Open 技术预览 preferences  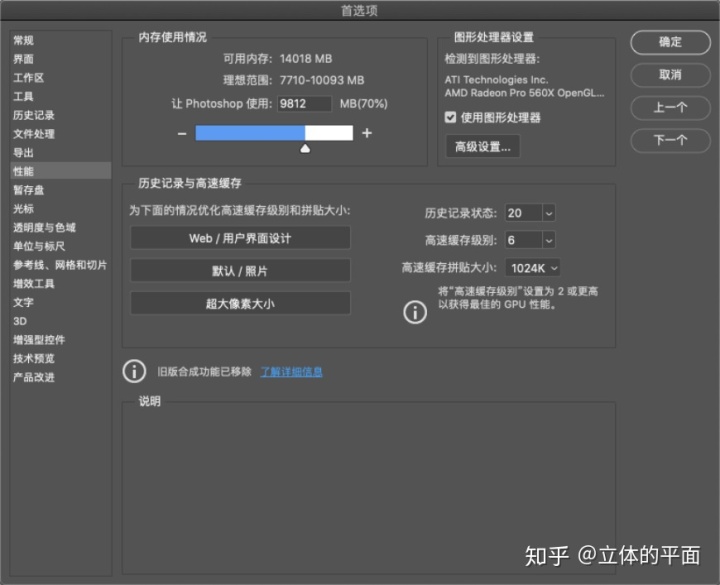pos(60,359)
